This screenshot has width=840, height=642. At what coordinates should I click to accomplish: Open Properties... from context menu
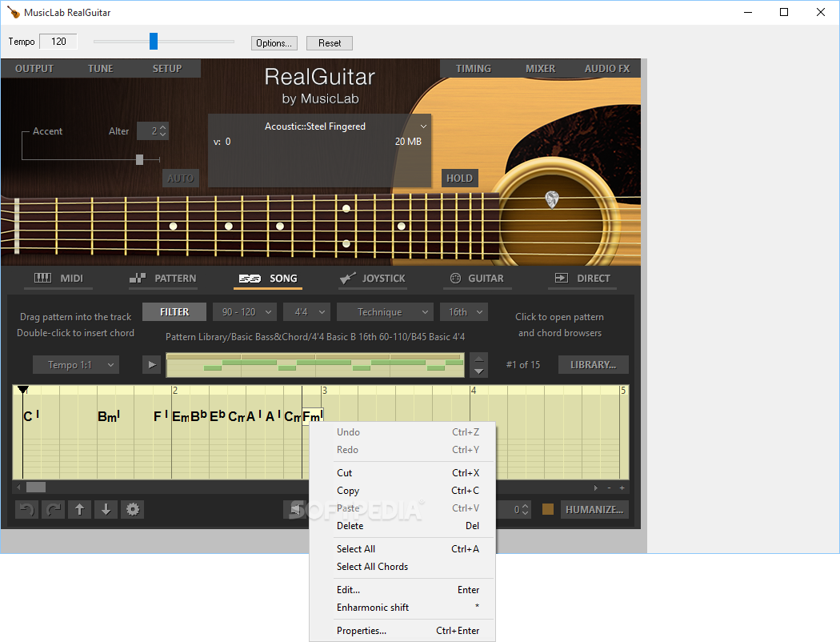[x=402, y=631]
